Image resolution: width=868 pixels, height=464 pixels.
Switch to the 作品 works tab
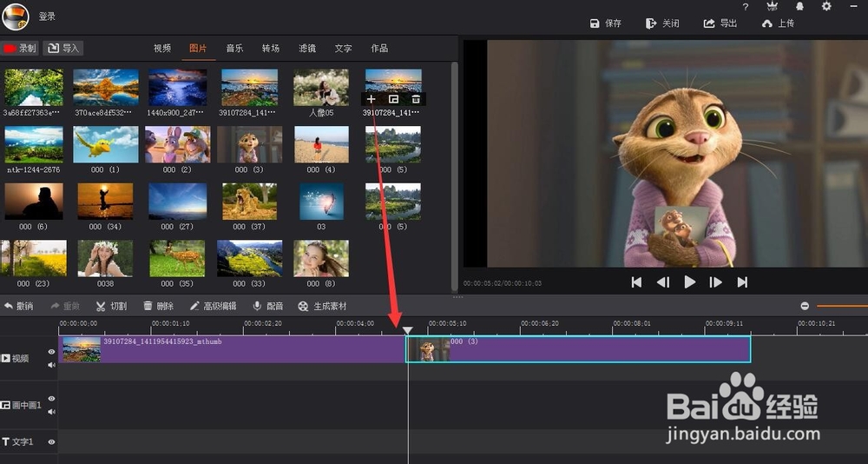[x=379, y=49]
